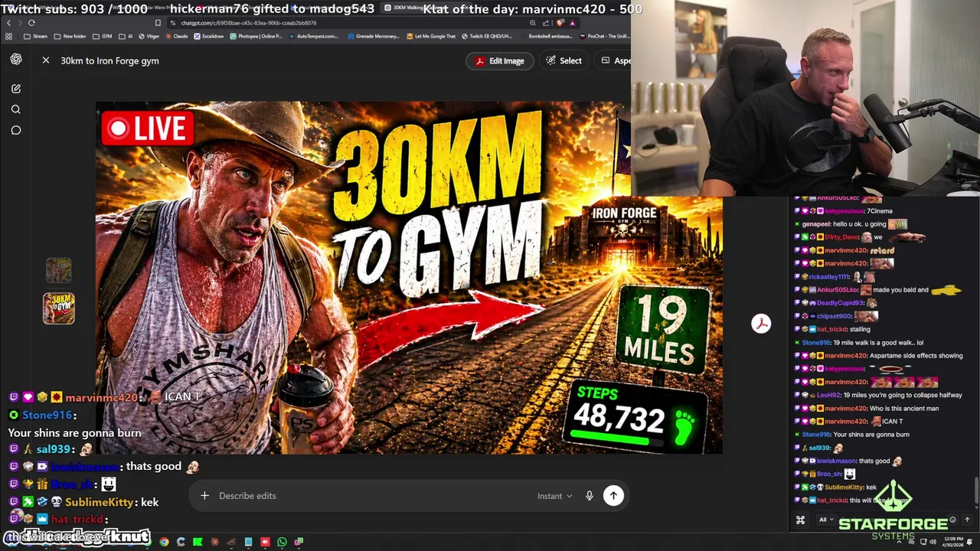Open the blue document app taskbar icon
Image resolution: width=980 pixels, height=551 pixels.
[248, 542]
